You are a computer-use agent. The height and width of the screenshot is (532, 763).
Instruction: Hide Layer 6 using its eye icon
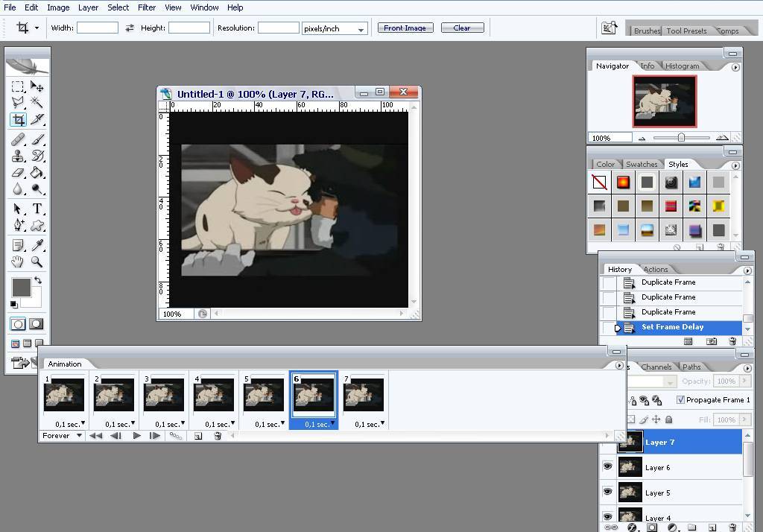click(607, 467)
